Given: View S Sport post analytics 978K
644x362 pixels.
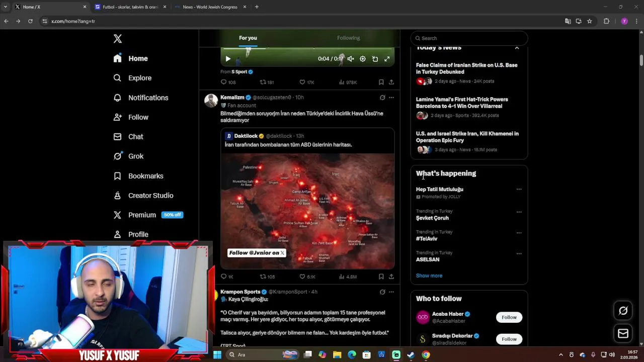Looking at the screenshot, I should click(348, 82).
